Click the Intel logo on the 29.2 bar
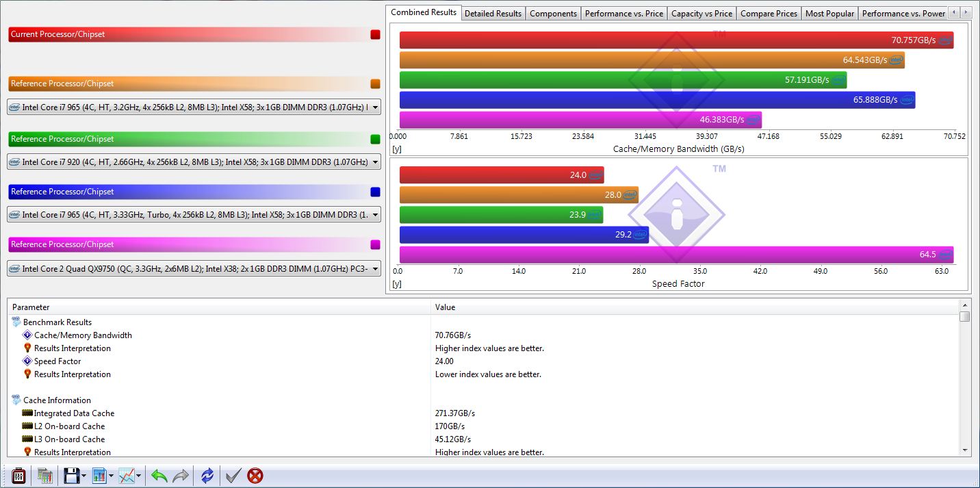Screen dimensions: 980x488 (641, 235)
